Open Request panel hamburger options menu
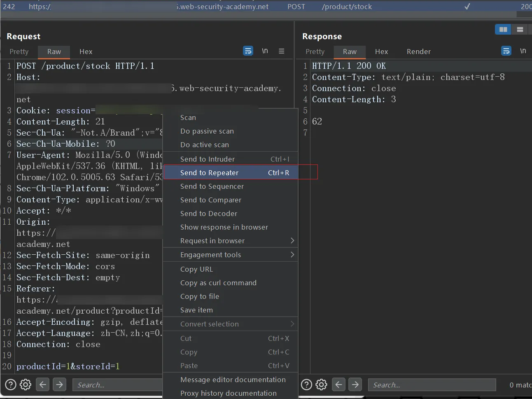This screenshot has height=399, width=532. [x=282, y=51]
